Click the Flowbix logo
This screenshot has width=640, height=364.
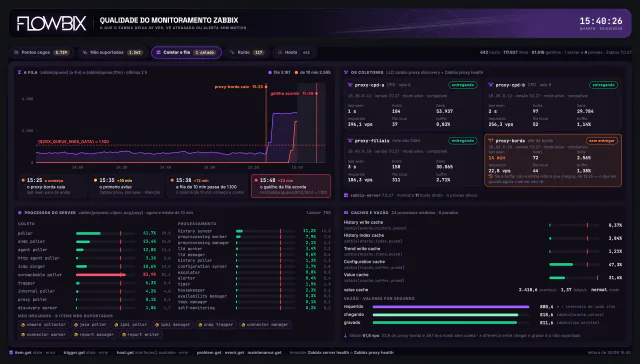(x=51, y=23)
